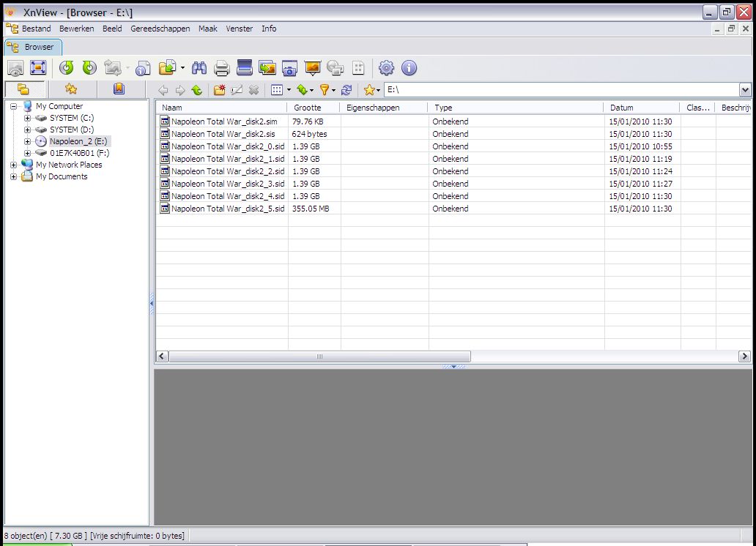Open the filter dropdown arrow

(x=333, y=90)
